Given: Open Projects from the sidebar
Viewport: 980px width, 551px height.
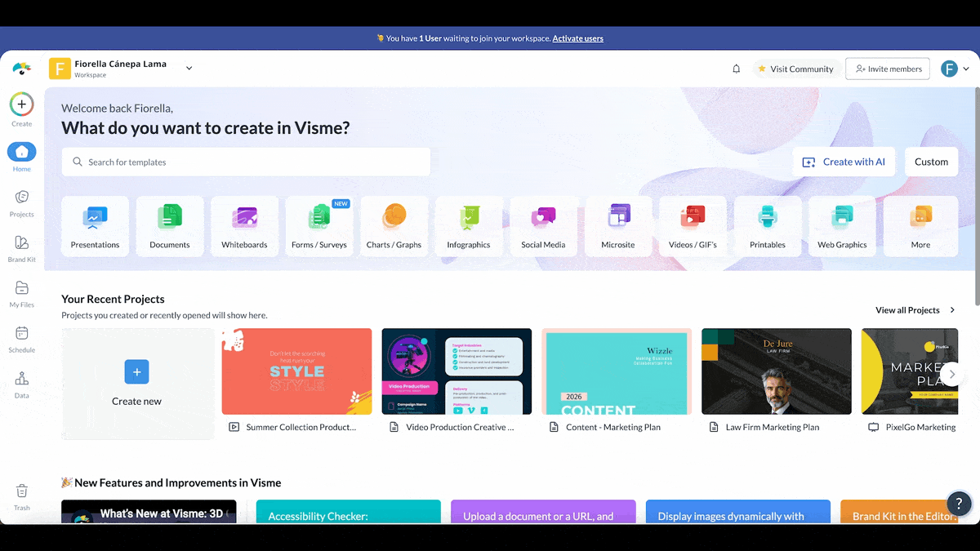Looking at the screenshot, I should (22, 202).
